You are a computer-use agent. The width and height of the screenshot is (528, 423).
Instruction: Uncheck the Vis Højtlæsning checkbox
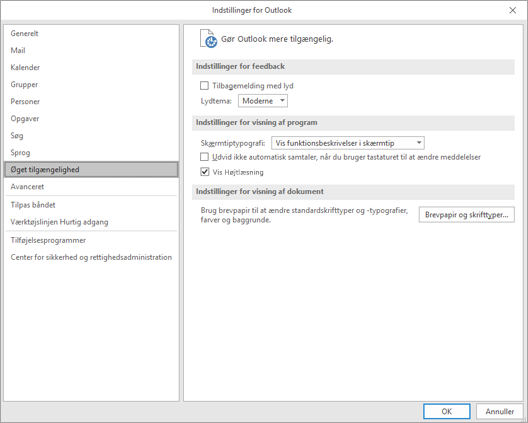[204, 172]
